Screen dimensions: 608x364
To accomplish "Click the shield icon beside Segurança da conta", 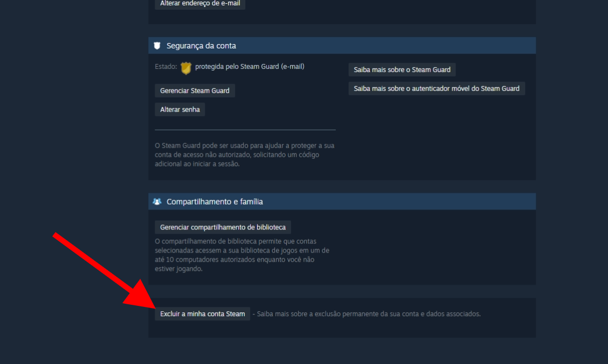I will pyautogui.click(x=157, y=46).
